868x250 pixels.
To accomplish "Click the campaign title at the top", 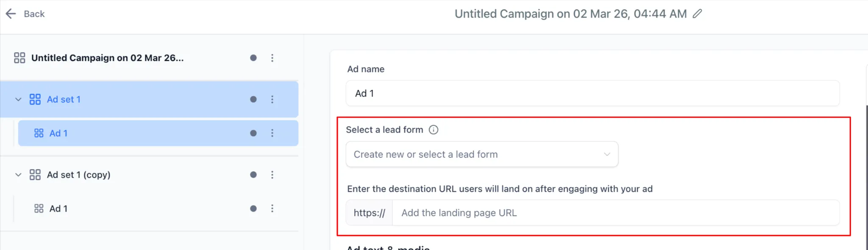I will coord(570,14).
